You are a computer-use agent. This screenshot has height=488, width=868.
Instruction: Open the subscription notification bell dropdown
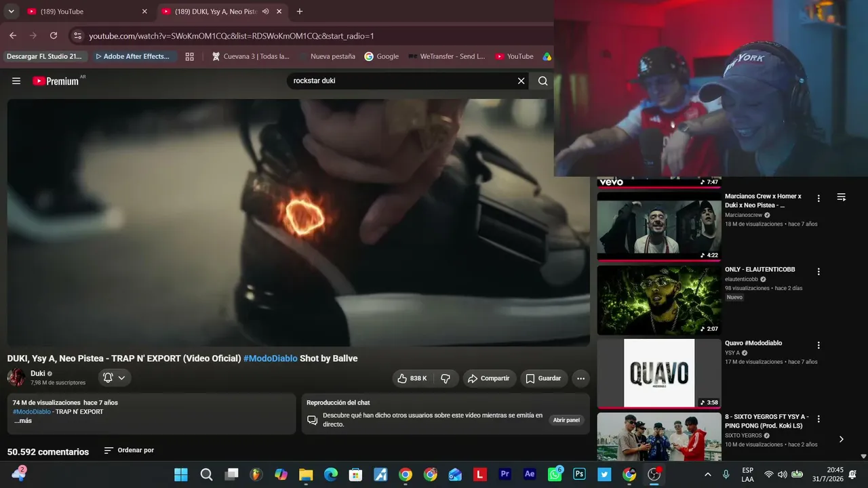(115, 378)
